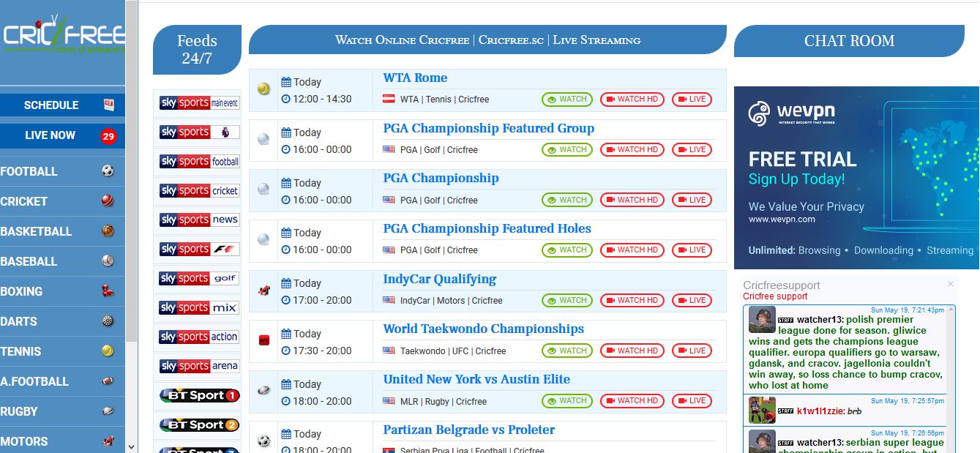Open the Sky Sports Action feed
Viewport: 980px width, 453px height.
click(199, 337)
